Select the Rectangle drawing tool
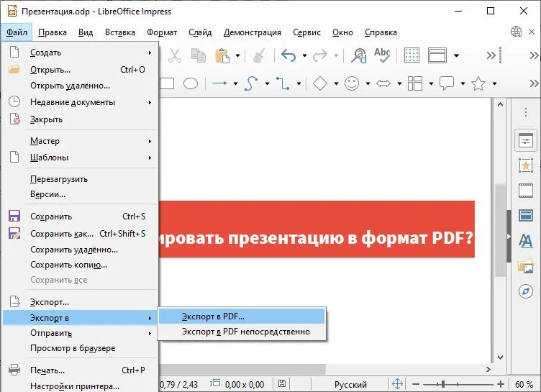This screenshot has height=392, width=541. pyautogui.click(x=167, y=83)
